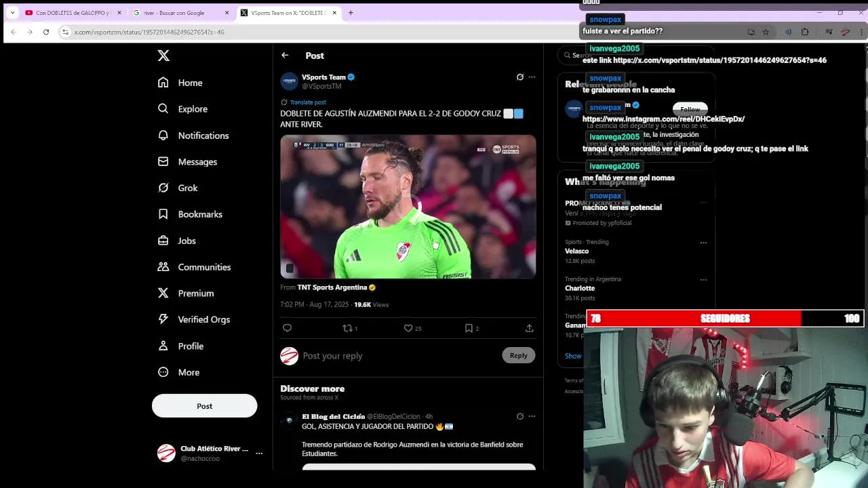
Task: Click the reply speech bubble icon
Action: pyautogui.click(x=287, y=328)
